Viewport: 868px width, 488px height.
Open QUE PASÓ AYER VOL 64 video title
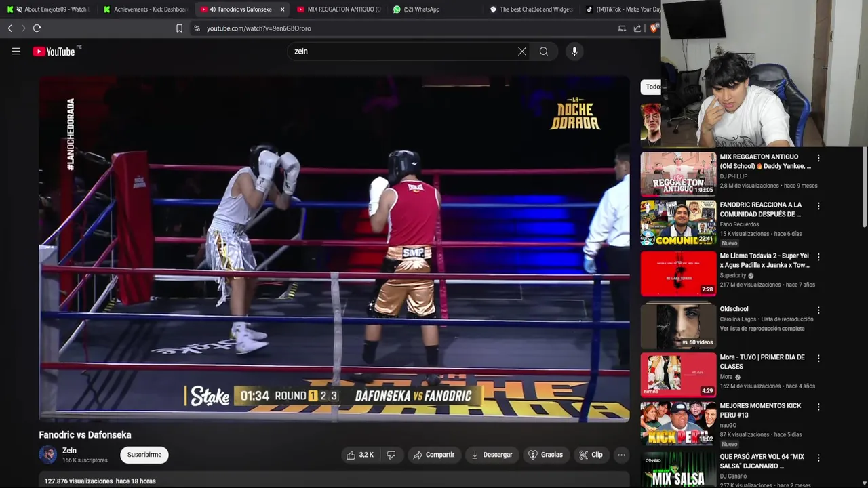[762, 462]
